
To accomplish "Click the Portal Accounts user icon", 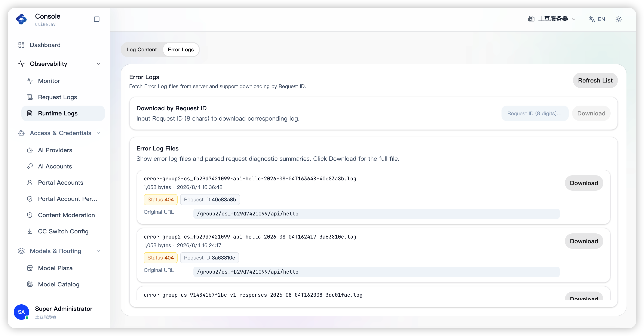I will 30,183.
